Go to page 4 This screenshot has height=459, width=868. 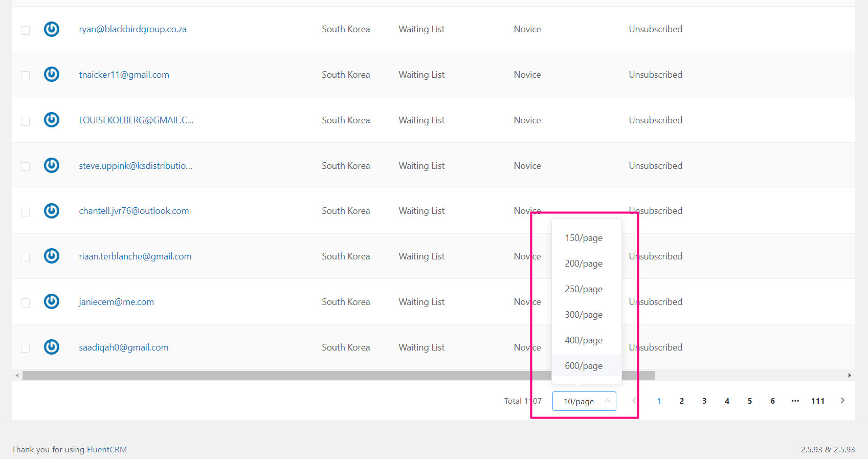click(x=727, y=401)
